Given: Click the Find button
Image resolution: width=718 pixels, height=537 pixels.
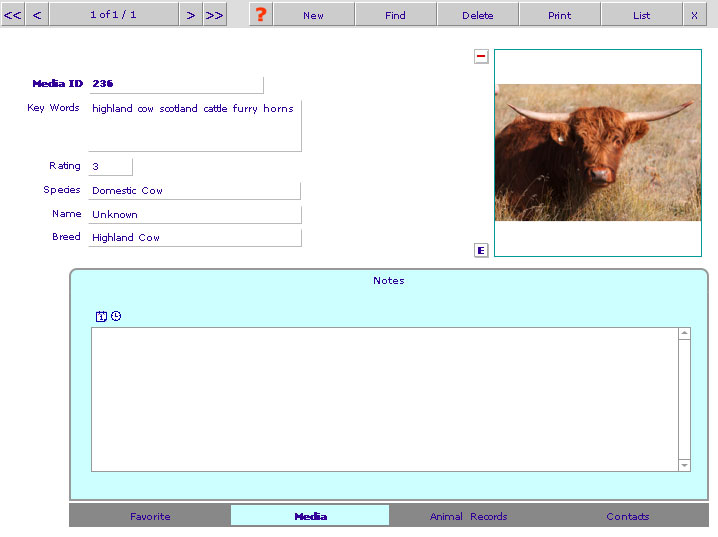Looking at the screenshot, I should (395, 15).
